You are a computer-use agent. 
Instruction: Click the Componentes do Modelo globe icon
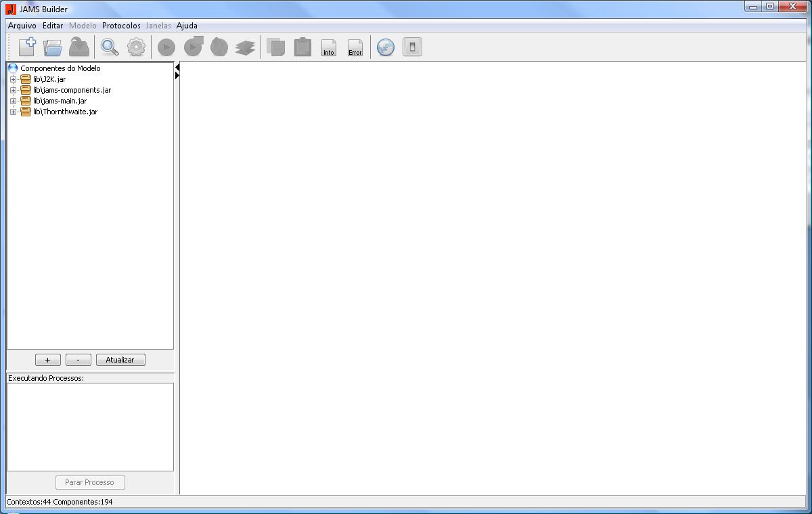pos(12,68)
